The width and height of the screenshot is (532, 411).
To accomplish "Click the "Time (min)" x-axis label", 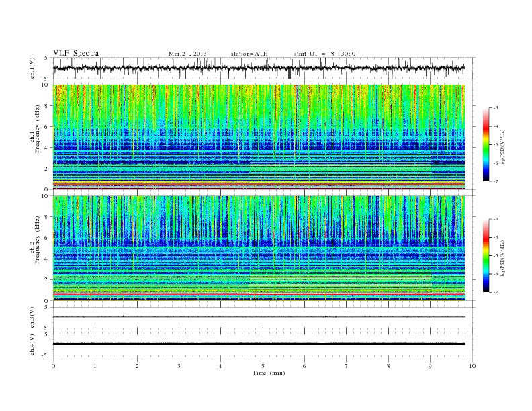I will coord(269,373).
